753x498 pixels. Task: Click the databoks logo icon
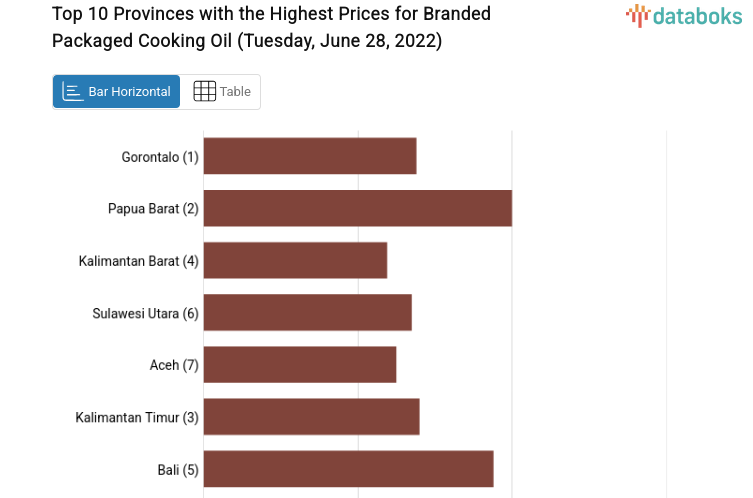tap(637, 15)
